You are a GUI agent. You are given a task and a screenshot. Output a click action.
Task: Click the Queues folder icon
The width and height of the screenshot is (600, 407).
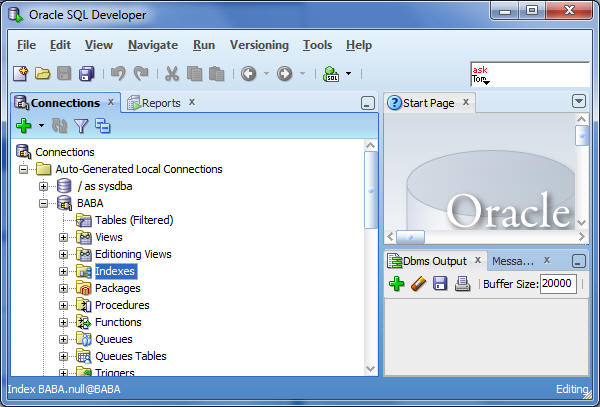click(x=83, y=339)
